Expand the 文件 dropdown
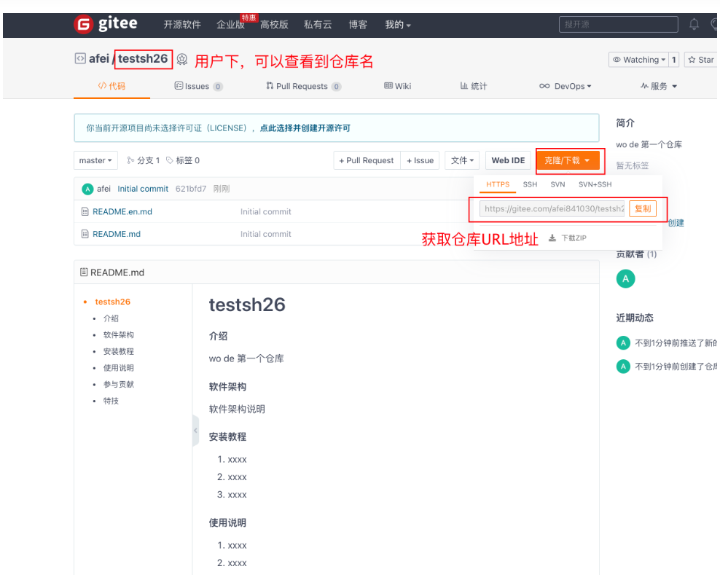 [462, 160]
